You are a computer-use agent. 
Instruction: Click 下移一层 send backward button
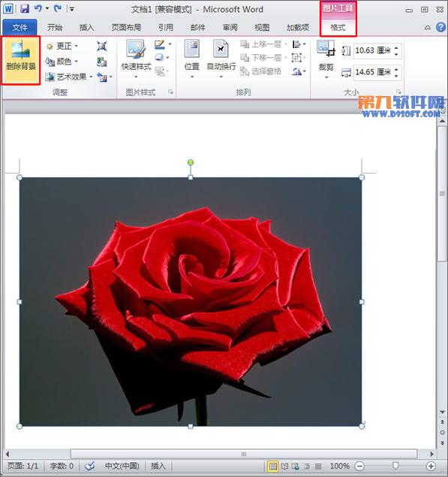click(x=261, y=58)
